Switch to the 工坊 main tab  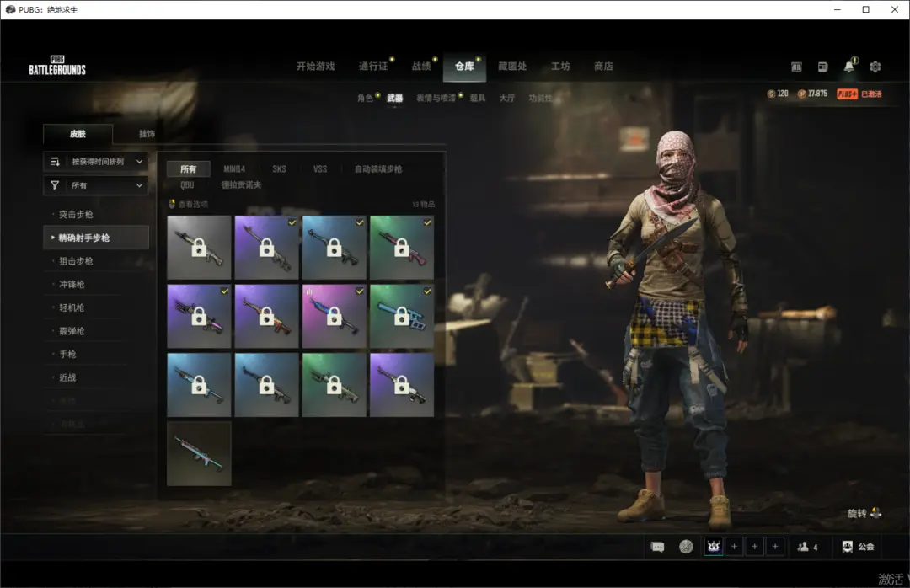pos(560,67)
